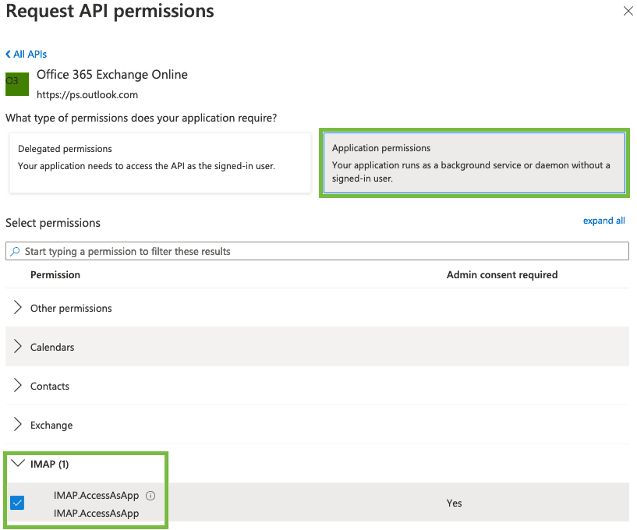
Task: Click the search magnifier icon
Action: coord(15,251)
